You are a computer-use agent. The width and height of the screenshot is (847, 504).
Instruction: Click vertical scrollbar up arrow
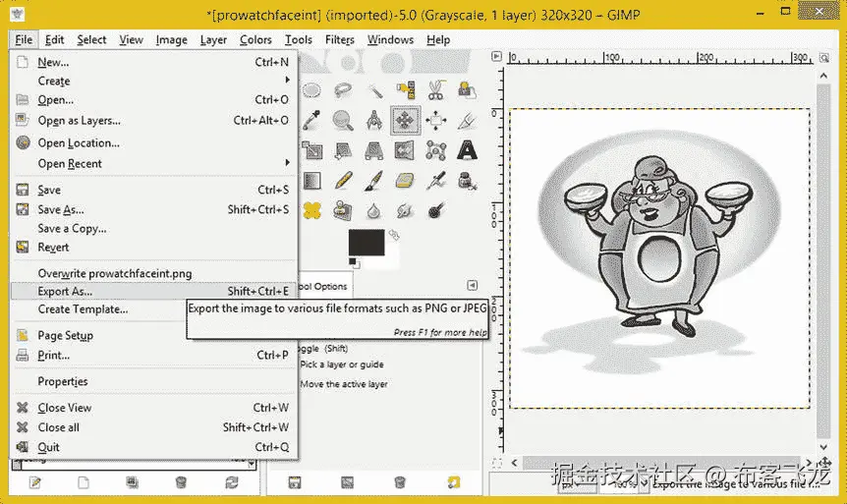823,76
